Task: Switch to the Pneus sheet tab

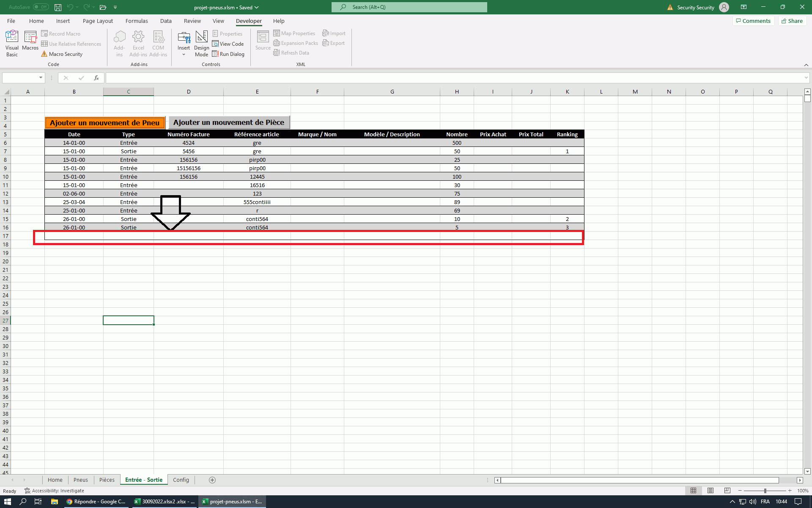Action: click(x=80, y=480)
